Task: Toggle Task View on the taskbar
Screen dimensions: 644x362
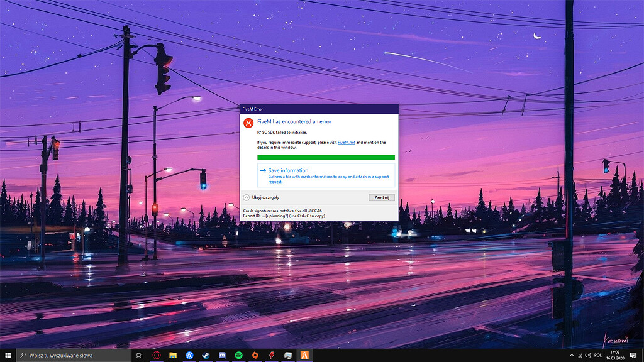Action: coord(140,354)
